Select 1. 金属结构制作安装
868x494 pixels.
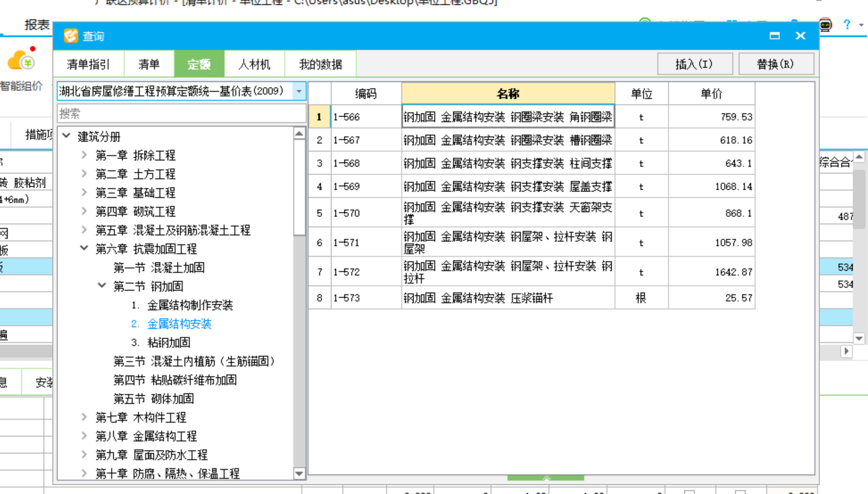click(x=182, y=305)
